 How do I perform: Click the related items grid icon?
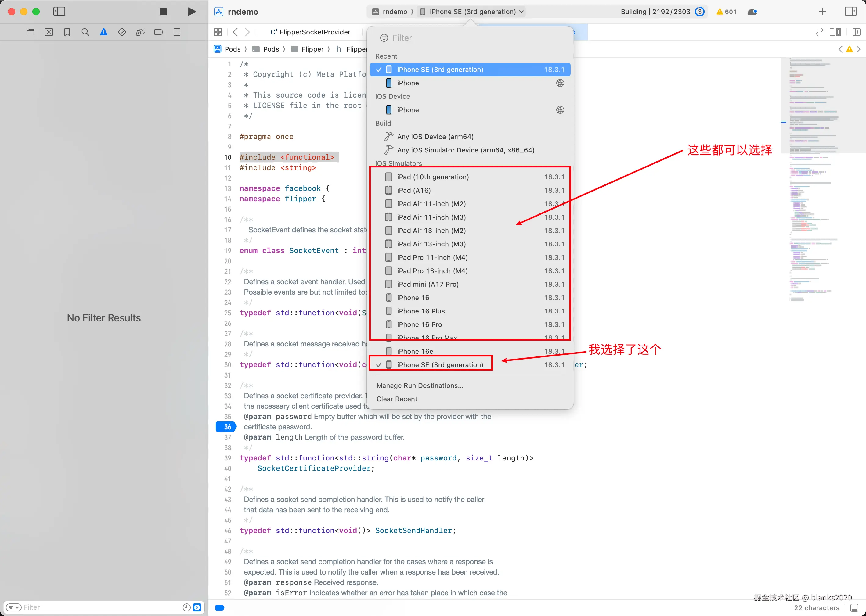[x=218, y=32]
